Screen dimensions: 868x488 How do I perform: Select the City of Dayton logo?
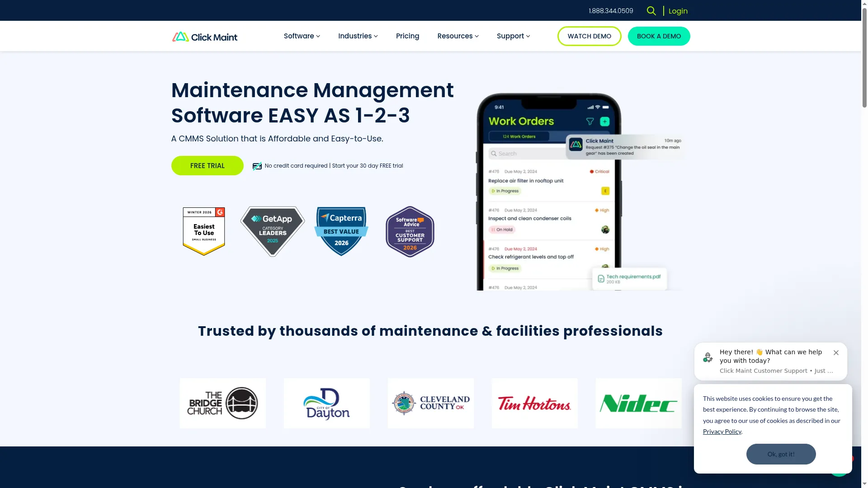coord(327,403)
